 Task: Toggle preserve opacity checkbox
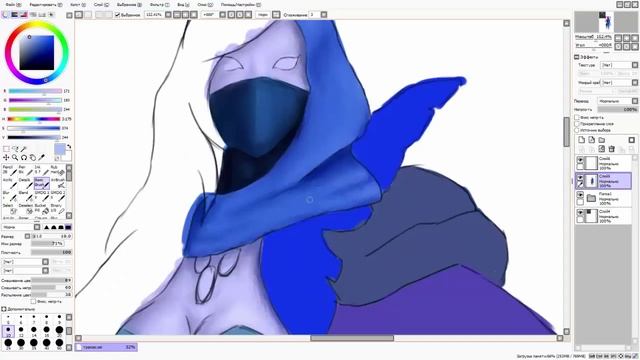point(577,118)
